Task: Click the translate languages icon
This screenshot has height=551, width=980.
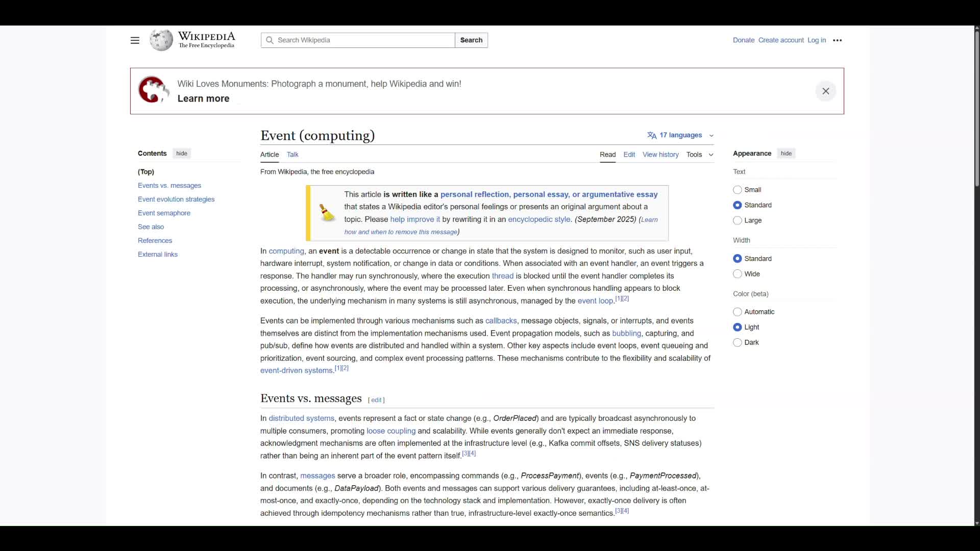Action: click(x=652, y=135)
